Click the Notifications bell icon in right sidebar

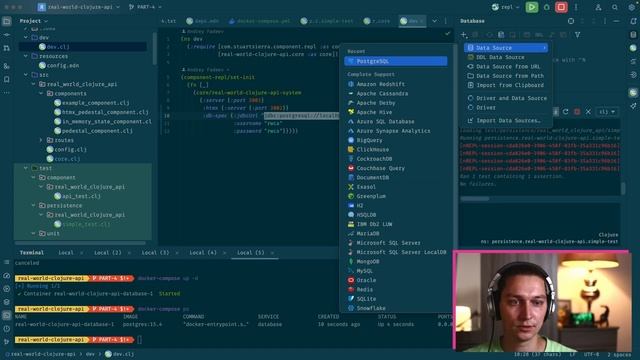point(633,21)
